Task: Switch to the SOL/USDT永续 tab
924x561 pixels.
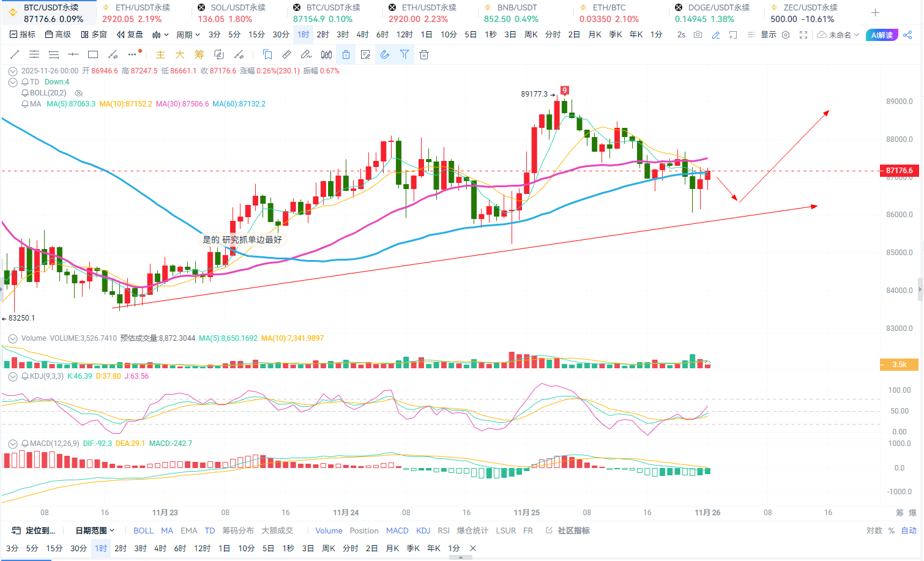Action: pos(233,13)
